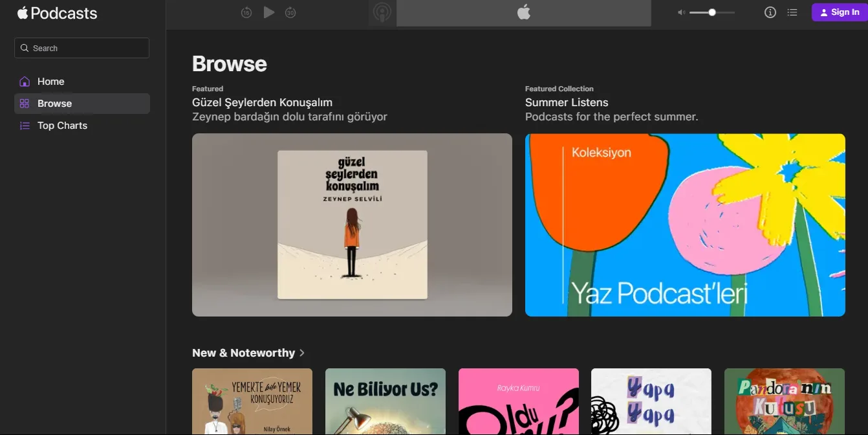The height and width of the screenshot is (435, 868).
Task: Open the Yapa Yapa podcast cover
Action: click(651, 401)
